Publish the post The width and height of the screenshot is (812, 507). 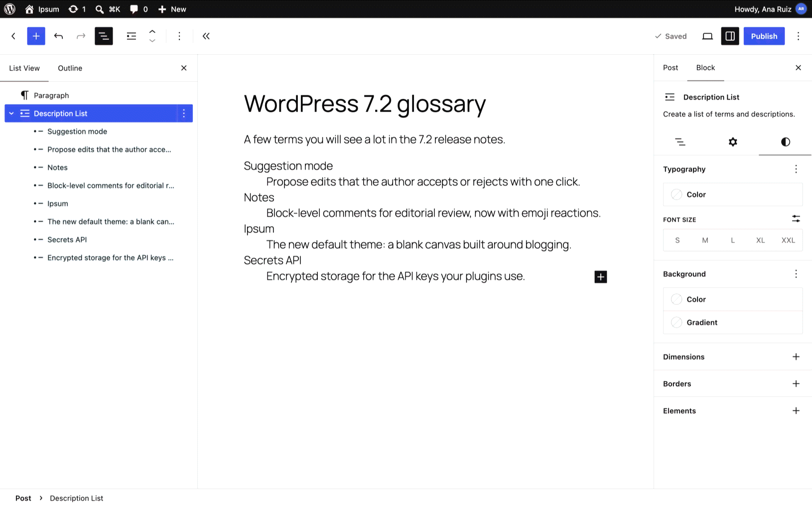(764, 36)
